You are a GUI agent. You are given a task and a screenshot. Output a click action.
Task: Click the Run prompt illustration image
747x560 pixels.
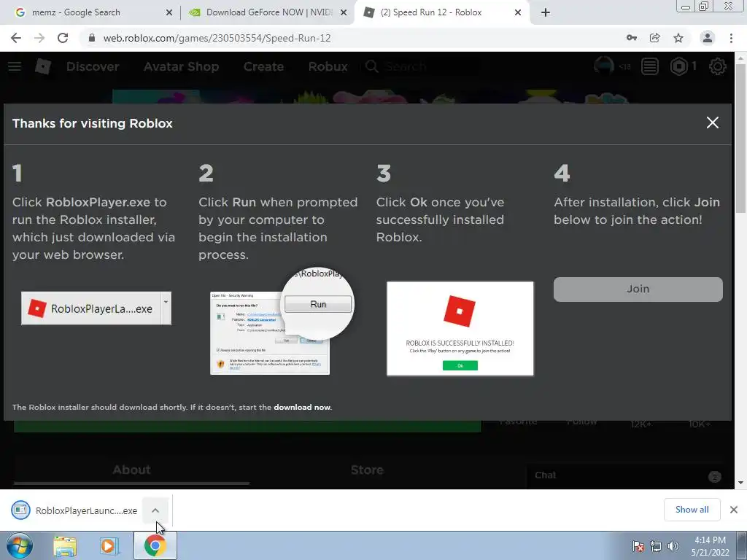click(282, 321)
